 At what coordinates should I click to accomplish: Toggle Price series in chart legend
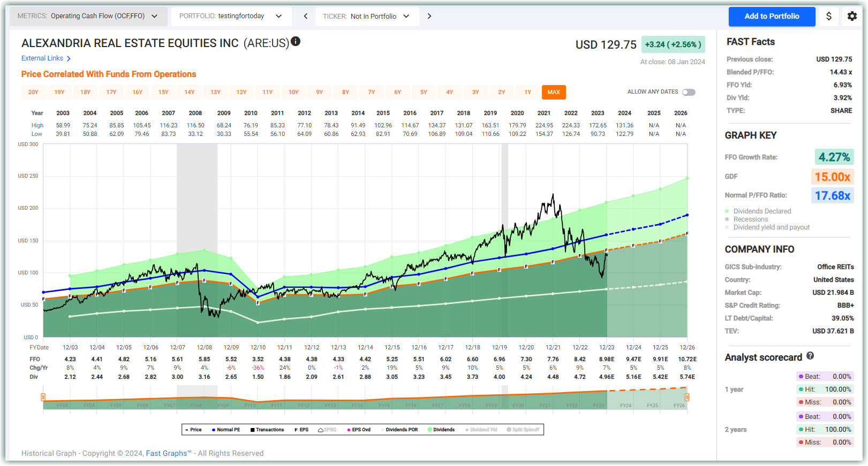[x=193, y=430]
